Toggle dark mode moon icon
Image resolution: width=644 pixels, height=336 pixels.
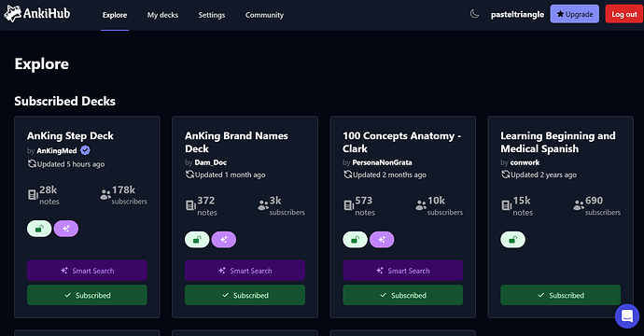pos(474,14)
